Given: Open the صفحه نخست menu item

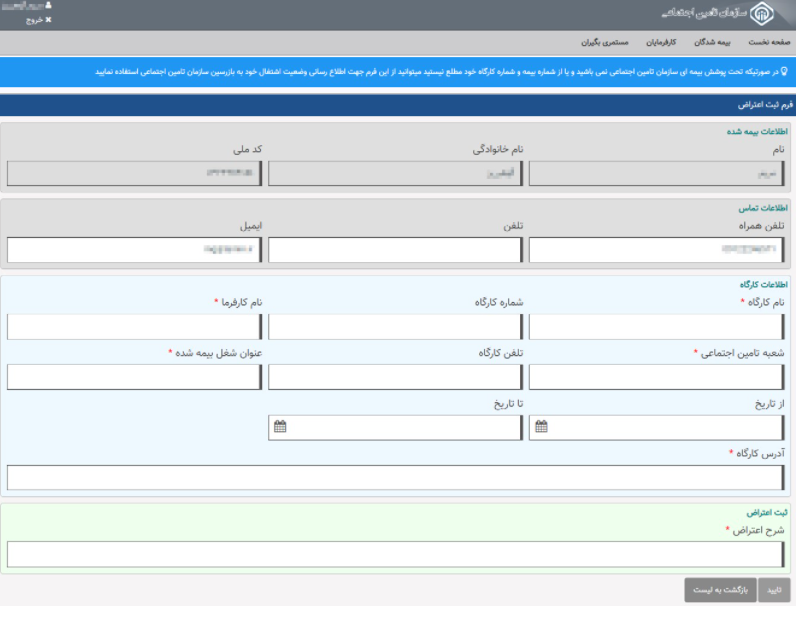Looking at the screenshot, I should click(769, 42).
